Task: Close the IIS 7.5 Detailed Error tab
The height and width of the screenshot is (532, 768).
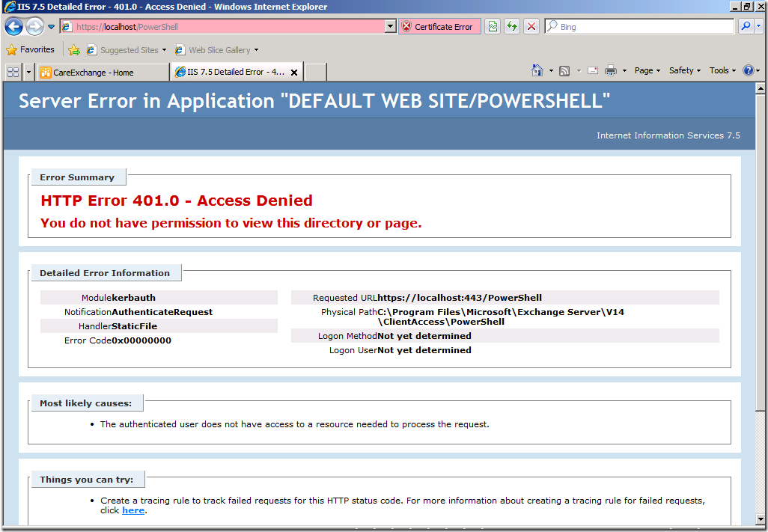Action: coord(294,73)
